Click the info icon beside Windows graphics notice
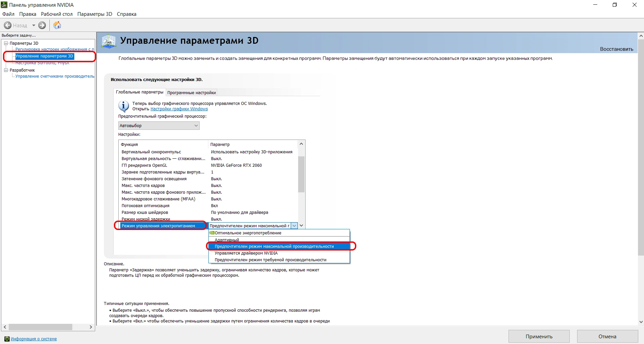The image size is (644, 344). pyautogui.click(x=123, y=106)
